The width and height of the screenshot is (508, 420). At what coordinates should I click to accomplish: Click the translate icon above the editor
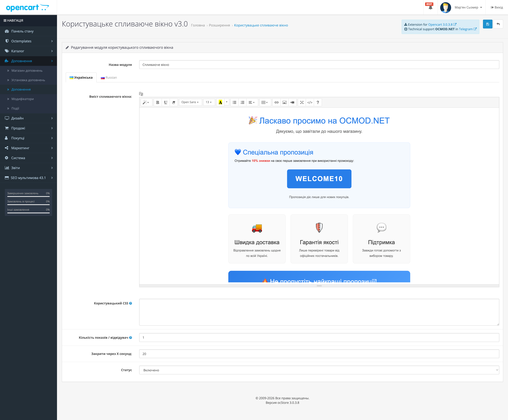tap(141, 94)
